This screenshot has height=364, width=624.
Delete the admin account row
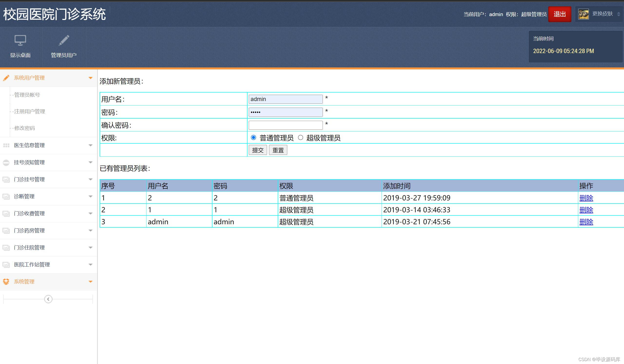pyautogui.click(x=586, y=222)
